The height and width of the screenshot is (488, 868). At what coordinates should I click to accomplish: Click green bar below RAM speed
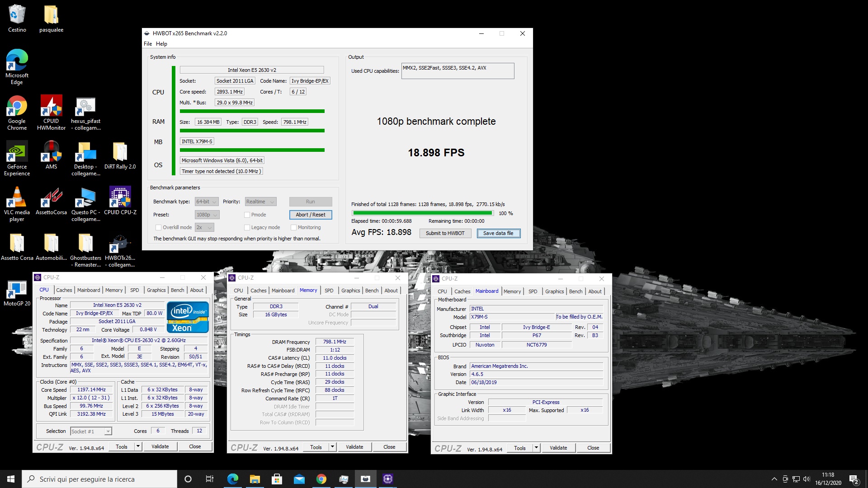(x=252, y=131)
